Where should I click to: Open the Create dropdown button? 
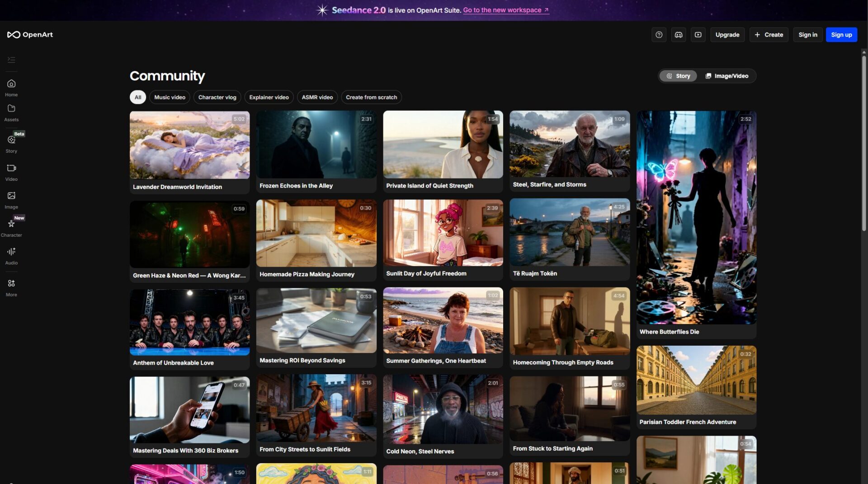pyautogui.click(x=769, y=35)
